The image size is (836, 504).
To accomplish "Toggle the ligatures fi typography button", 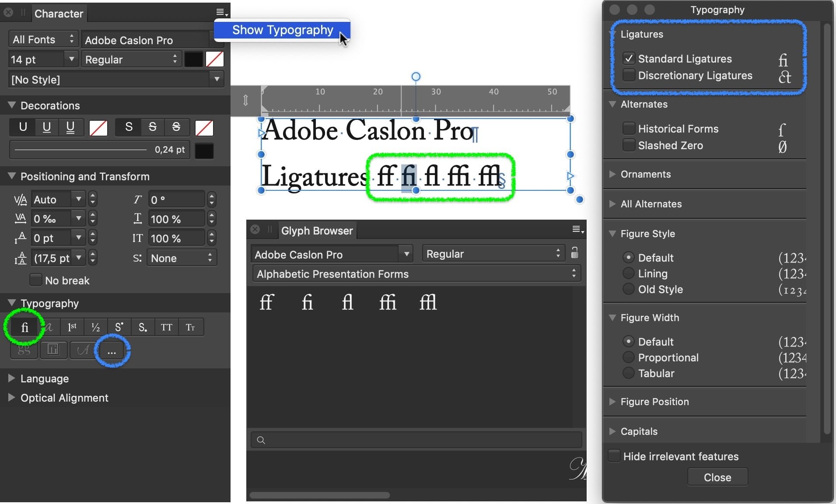I will (x=24, y=327).
